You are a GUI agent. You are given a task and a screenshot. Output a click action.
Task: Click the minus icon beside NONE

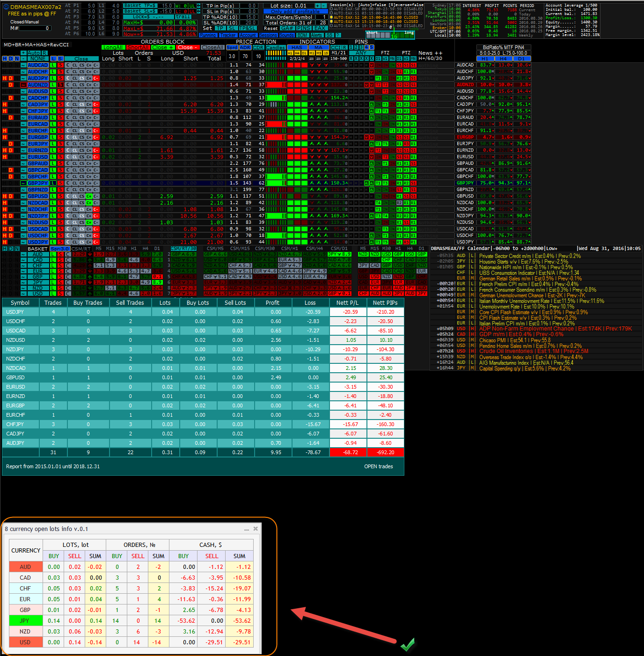click(23, 59)
